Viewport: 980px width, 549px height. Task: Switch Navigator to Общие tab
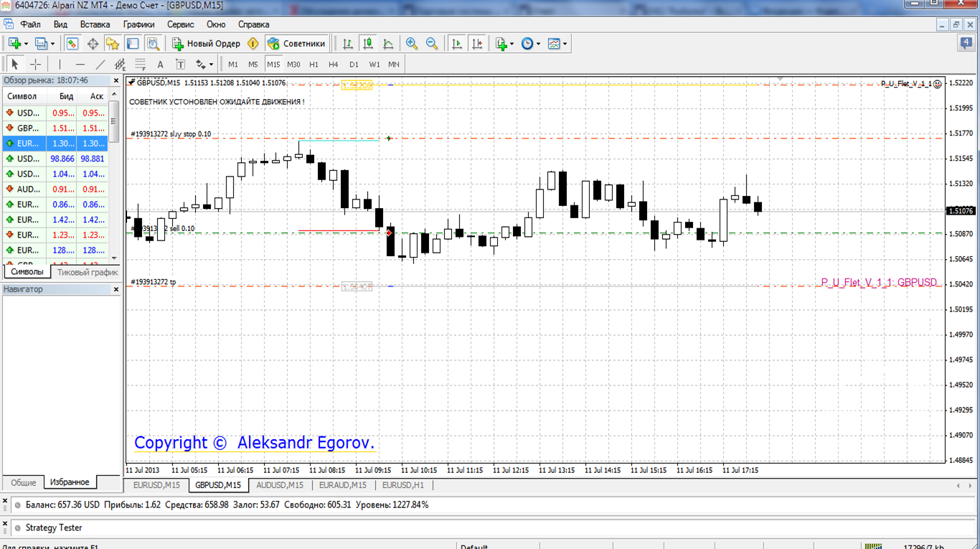24,482
